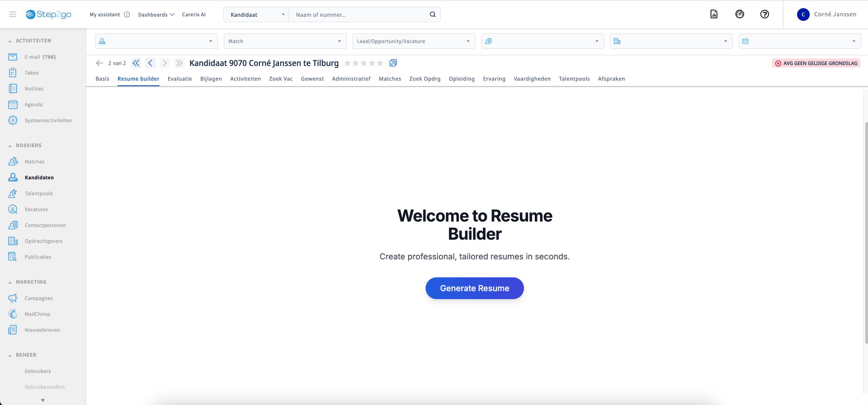Jump to first record with double-left arrows
This screenshot has height=405, width=868.
click(x=136, y=63)
